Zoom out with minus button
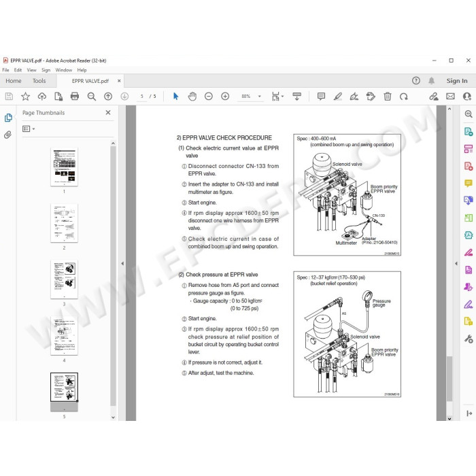This screenshot has height=476, width=476. tap(209, 97)
